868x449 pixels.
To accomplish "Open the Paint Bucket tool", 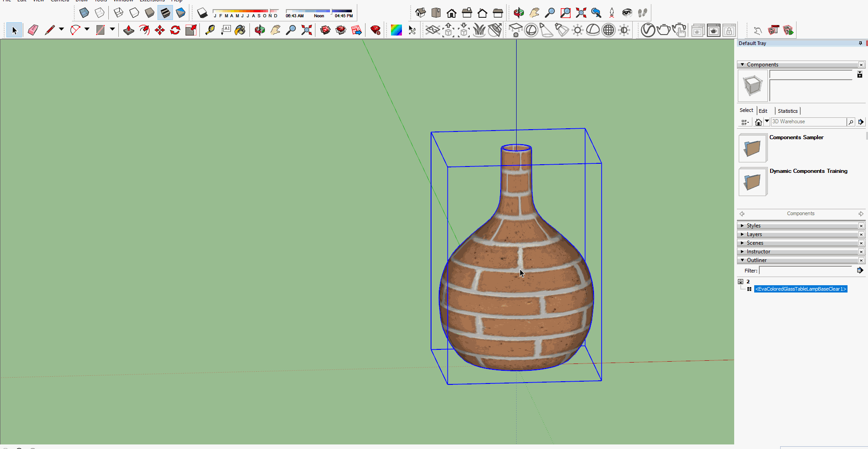I will tap(240, 30).
